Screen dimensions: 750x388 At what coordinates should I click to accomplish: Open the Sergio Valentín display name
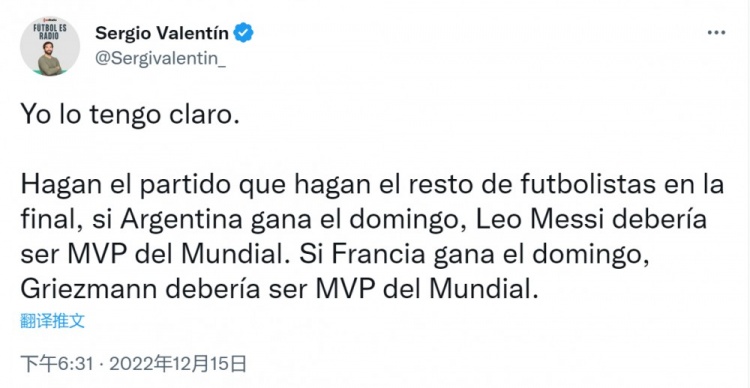162,33
